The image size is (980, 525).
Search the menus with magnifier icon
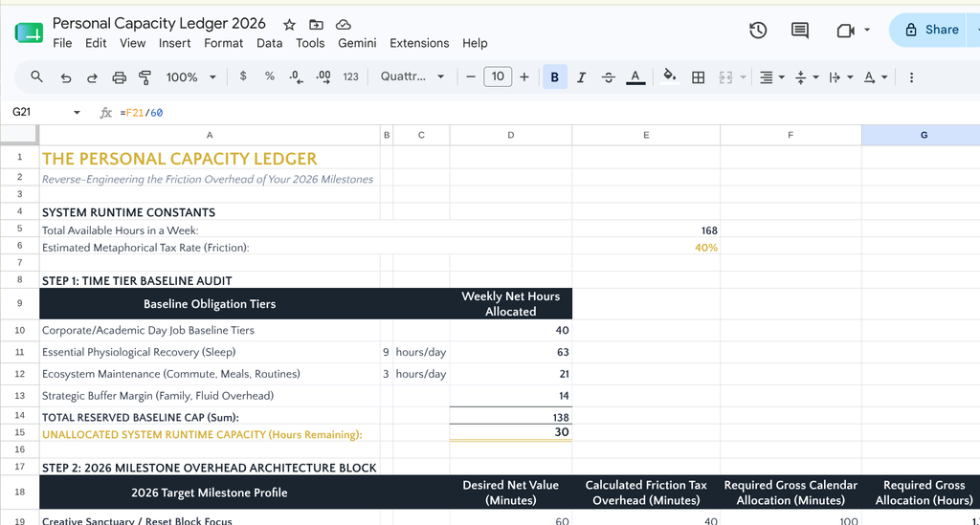coord(36,77)
